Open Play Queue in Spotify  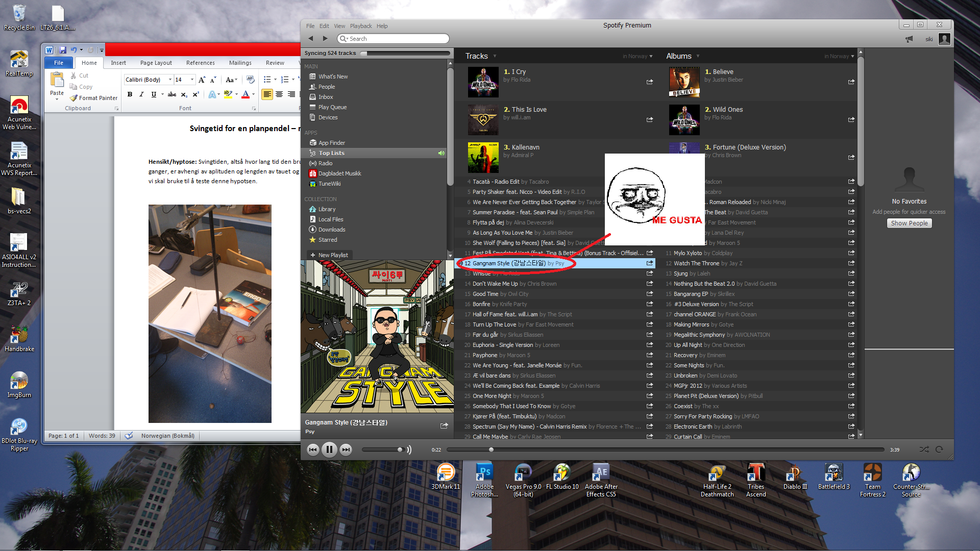pos(332,107)
